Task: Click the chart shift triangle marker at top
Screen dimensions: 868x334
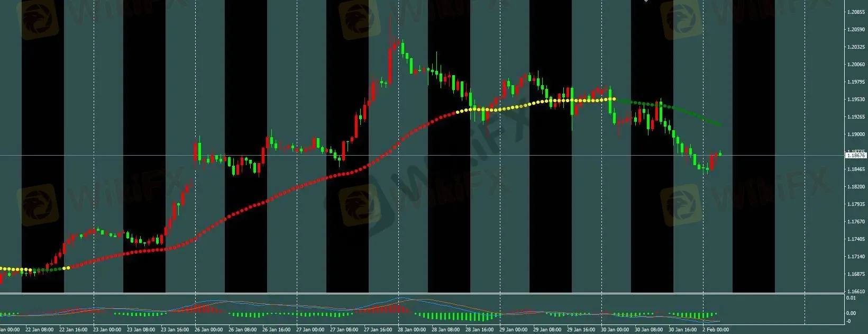Action: 645,2
